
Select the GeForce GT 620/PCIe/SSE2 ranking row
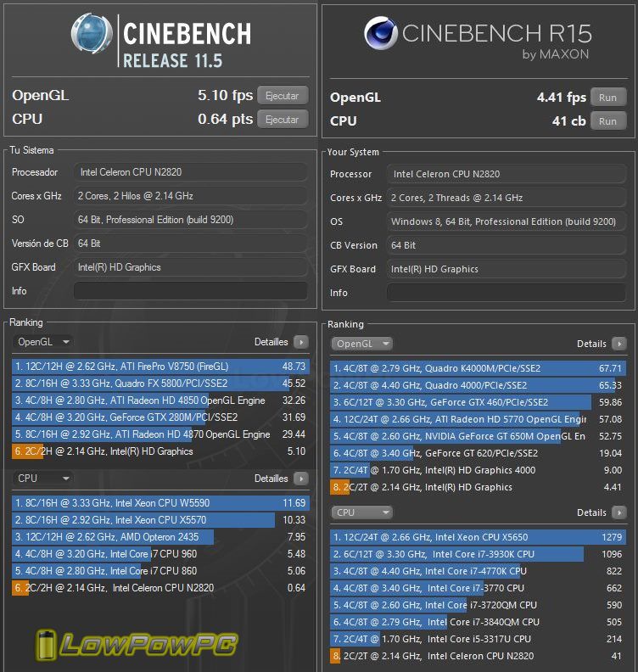tap(478, 453)
